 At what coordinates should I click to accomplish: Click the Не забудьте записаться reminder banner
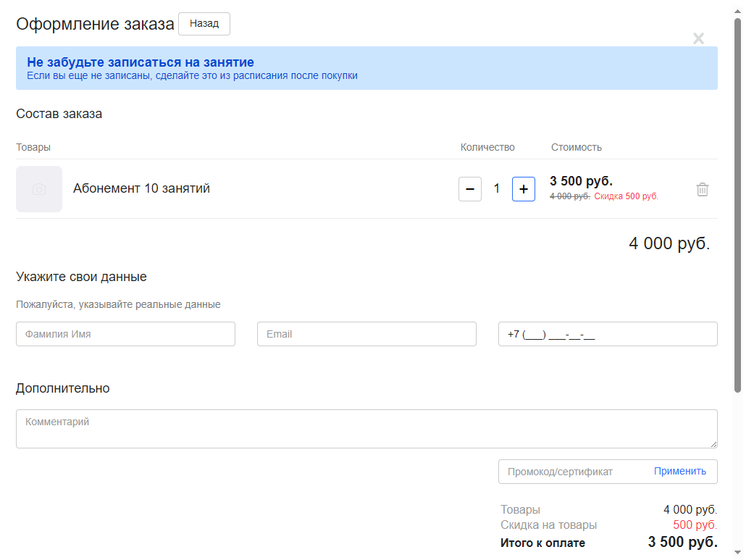click(x=366, y=68)
